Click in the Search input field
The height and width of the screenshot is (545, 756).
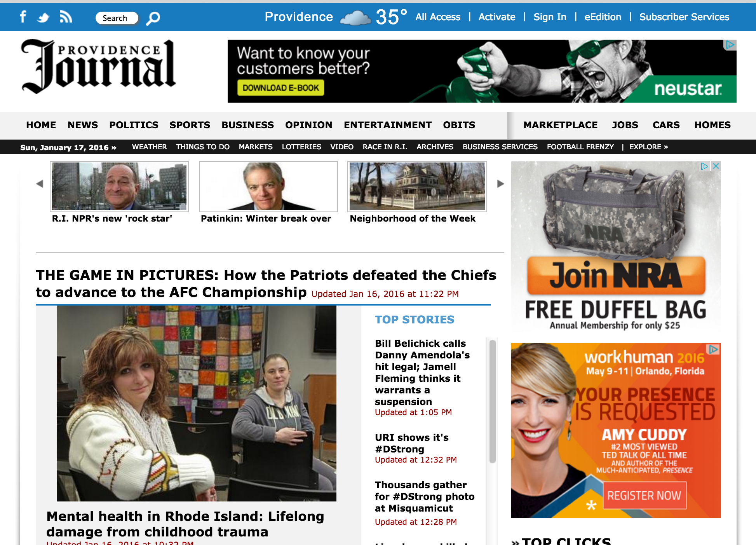[x=117, y=18]
